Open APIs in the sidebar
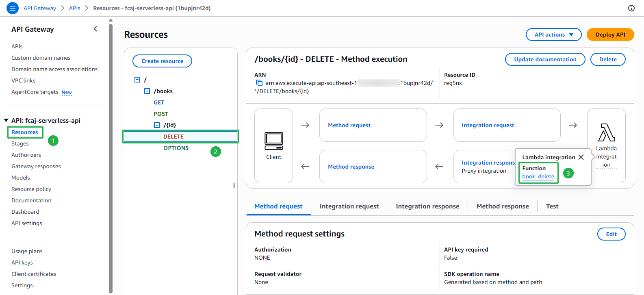The height and width of the screenshot is (295, 644). [x=17, y=46]
